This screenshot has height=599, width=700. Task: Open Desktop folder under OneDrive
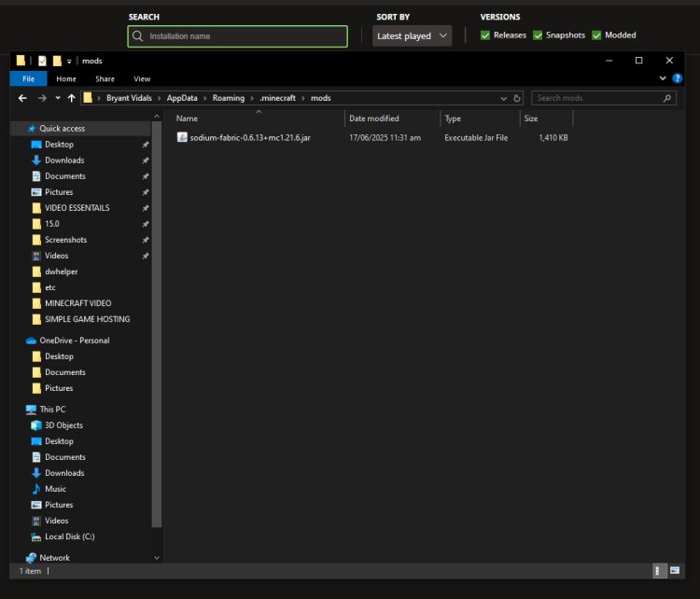[x=59, y=356]
